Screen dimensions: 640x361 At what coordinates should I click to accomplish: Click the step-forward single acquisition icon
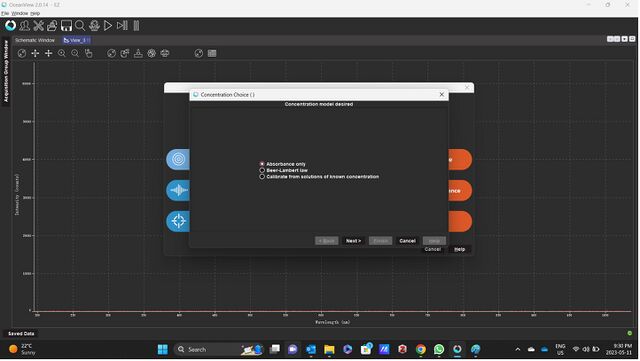(122, 26)
